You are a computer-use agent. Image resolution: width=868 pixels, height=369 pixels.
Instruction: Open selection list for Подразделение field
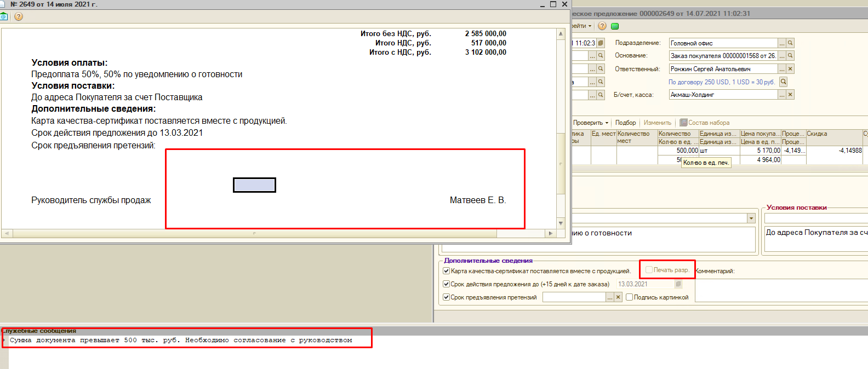(782, 43)
